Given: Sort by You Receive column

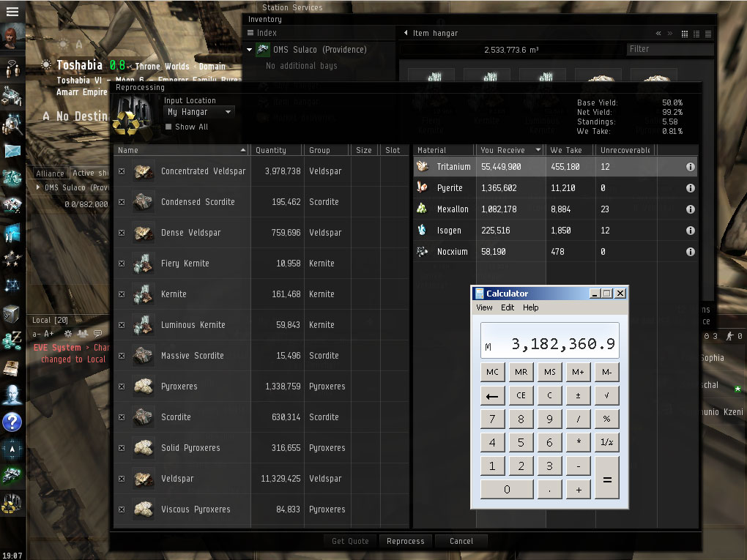Looking at the screenshot, I should point(509,150).
